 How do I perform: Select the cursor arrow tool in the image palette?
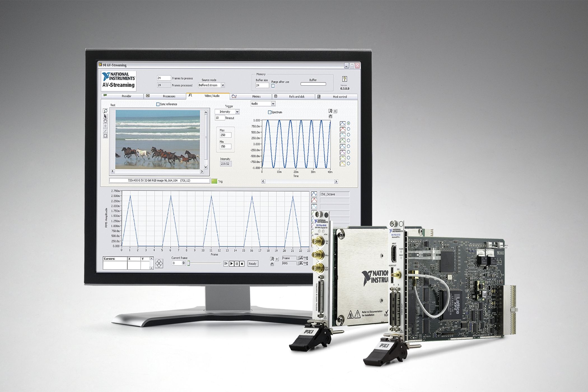105,116
